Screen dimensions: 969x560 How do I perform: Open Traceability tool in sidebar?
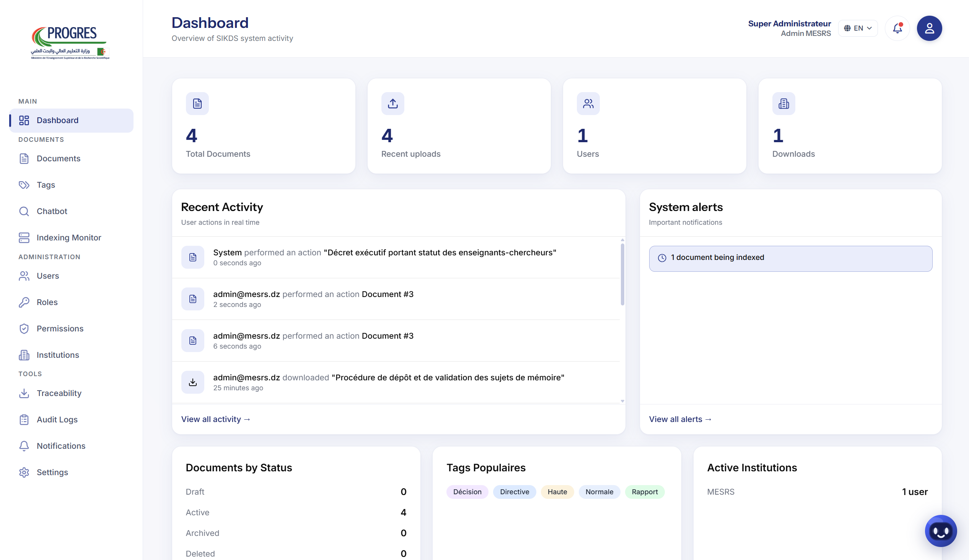(72, 393)
